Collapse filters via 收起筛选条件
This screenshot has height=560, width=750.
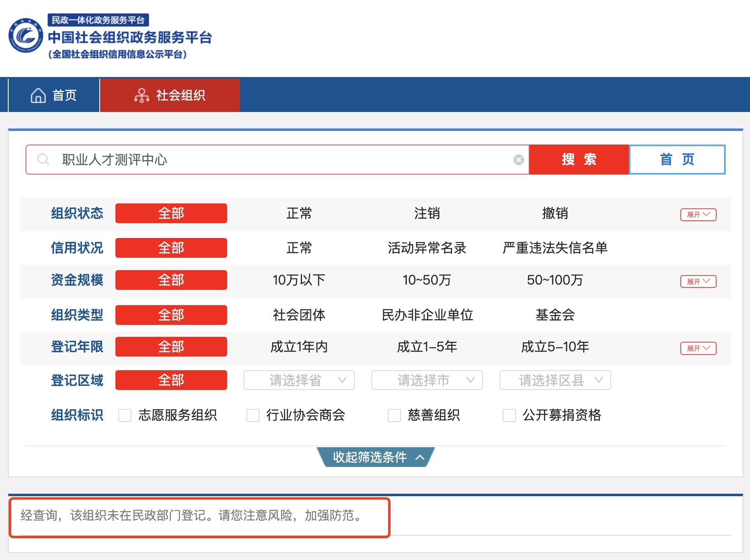click(x=375, y=457)
